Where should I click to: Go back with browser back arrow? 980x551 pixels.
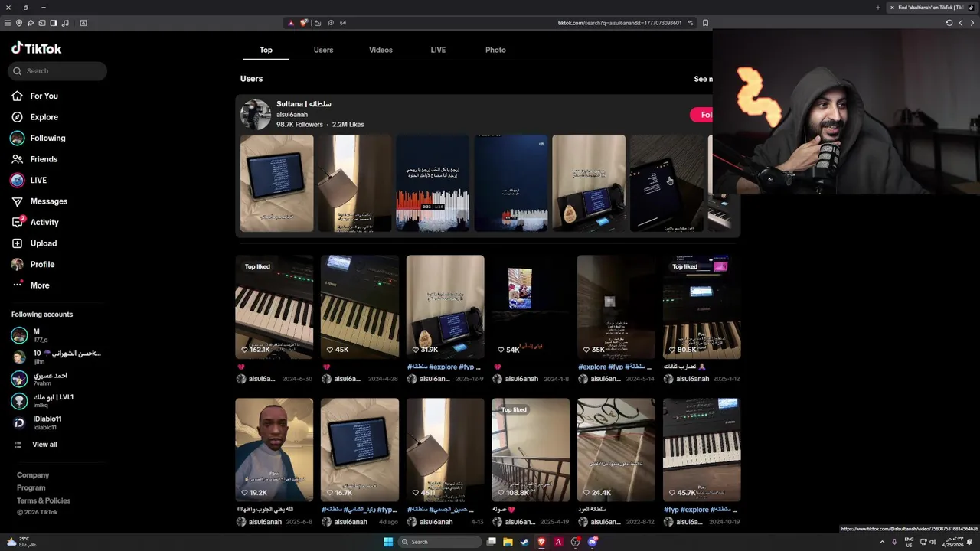tap(961, 23)
